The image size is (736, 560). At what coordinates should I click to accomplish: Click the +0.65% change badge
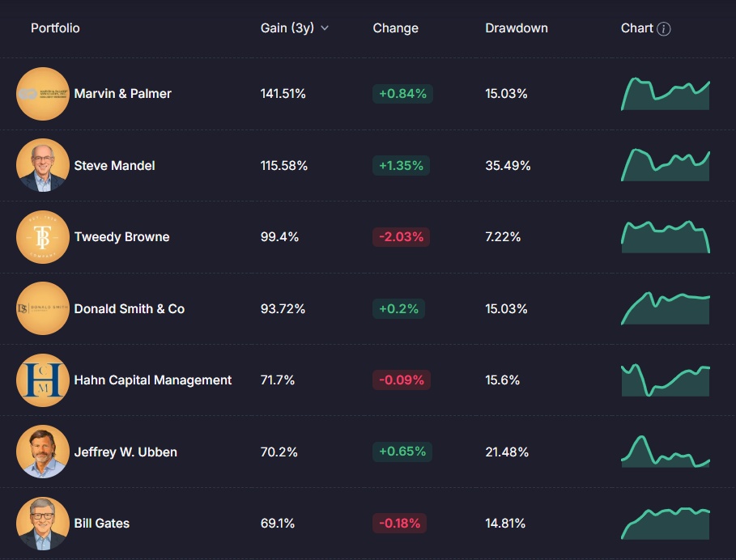(x=402, y=452)
